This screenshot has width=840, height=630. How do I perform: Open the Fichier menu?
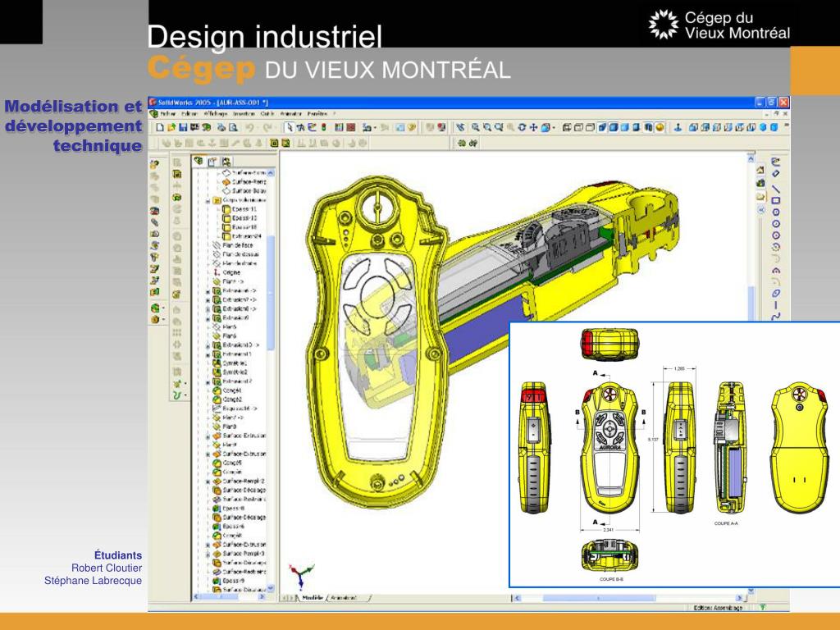pyautogui.click(x=167, y=113)
